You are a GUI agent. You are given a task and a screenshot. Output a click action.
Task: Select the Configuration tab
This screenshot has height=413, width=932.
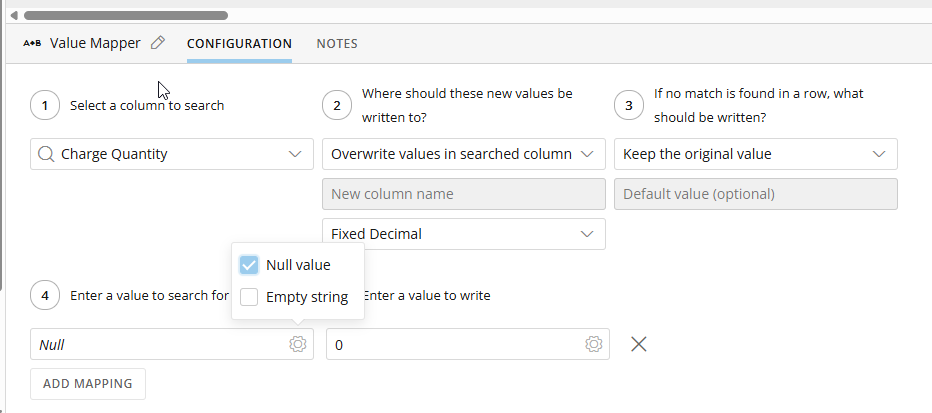(240, 43)
